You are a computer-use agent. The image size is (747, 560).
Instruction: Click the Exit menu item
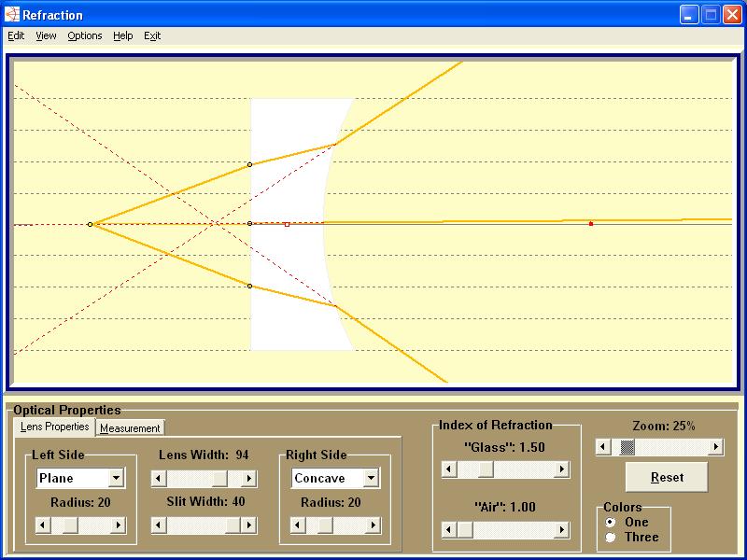(x=152, y=35)
